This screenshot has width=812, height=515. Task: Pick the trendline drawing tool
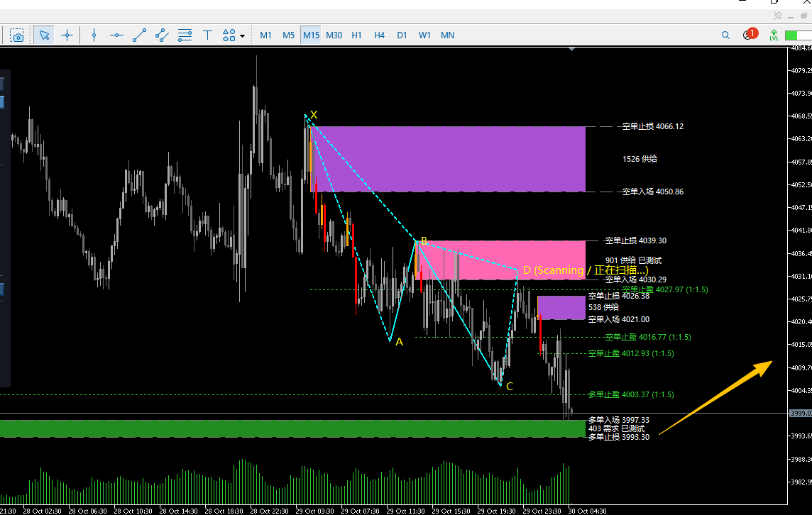[x=139, y=35]
